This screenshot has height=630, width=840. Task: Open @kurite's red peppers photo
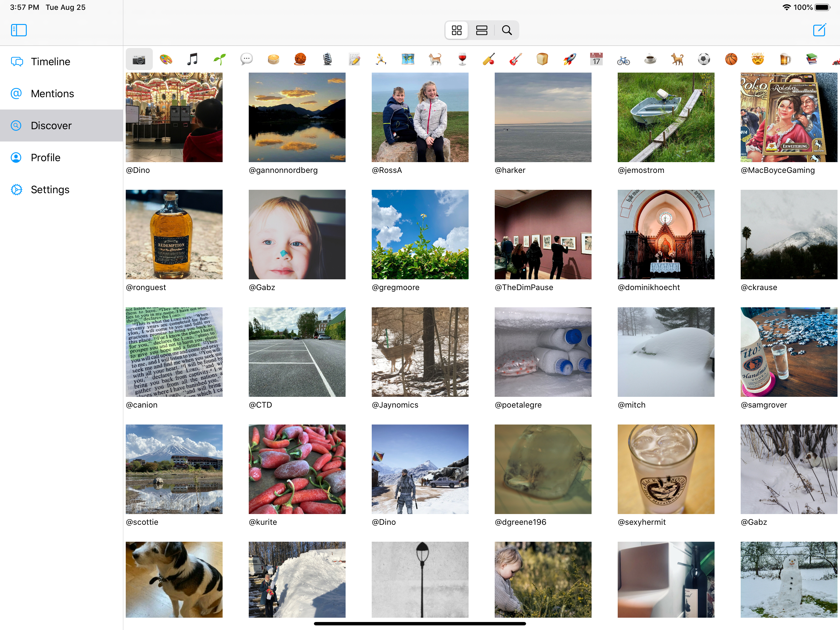pyautogui.click(x=297, y=469)
